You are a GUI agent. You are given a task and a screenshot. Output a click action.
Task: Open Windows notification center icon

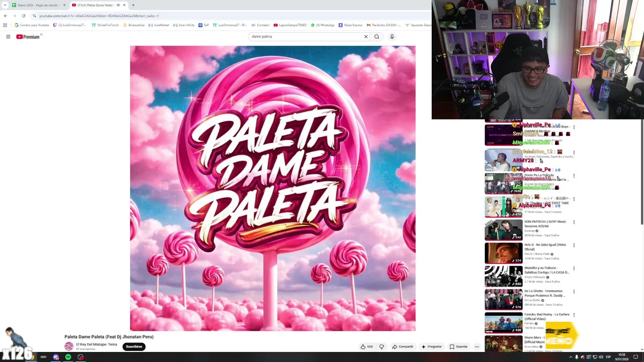click(x=635, y=357)
